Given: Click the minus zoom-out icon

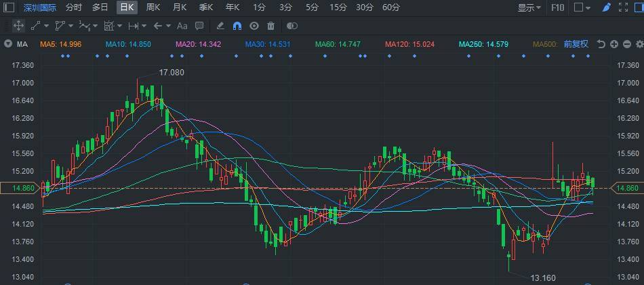Looking at the screenshot, I should pos(627,44).
